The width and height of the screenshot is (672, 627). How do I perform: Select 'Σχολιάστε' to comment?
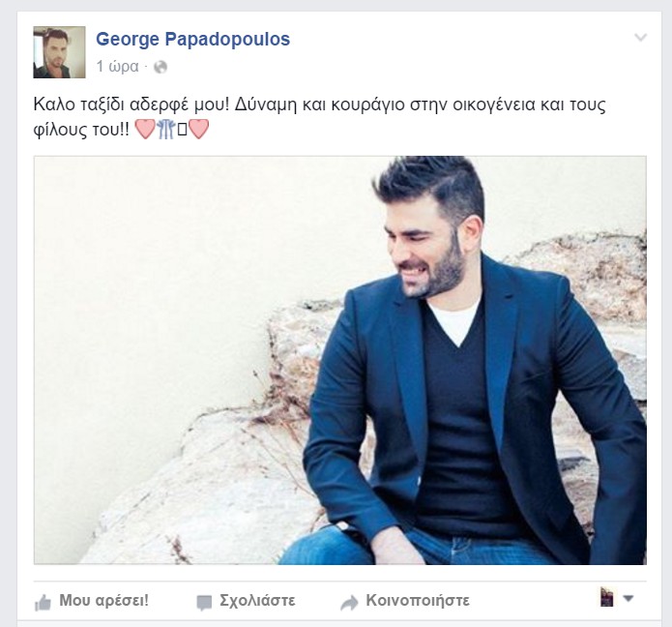click(x=257, y=600)
